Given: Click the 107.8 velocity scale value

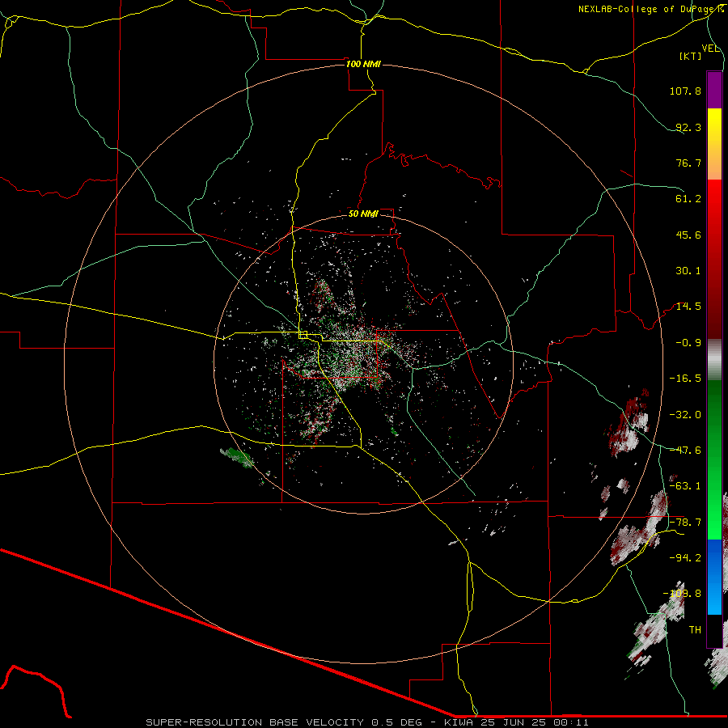Looking at the screenshot, I should [x=685, y=91].
